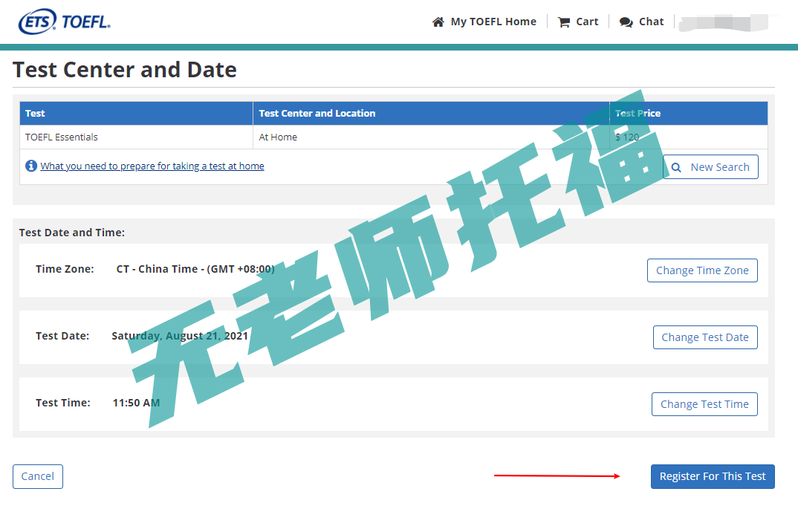The width and height of the screenshot is (798, 532).
Task: Click Register For This Test button
Action: click(x=713, y=476)
